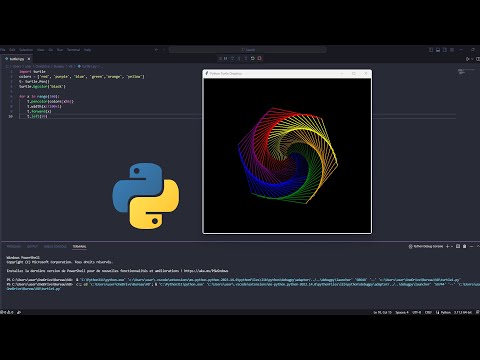This screenshot has width=480, height=360.
Task: Switch to the Terminal panel tab
Action: [x=79, y=246]
